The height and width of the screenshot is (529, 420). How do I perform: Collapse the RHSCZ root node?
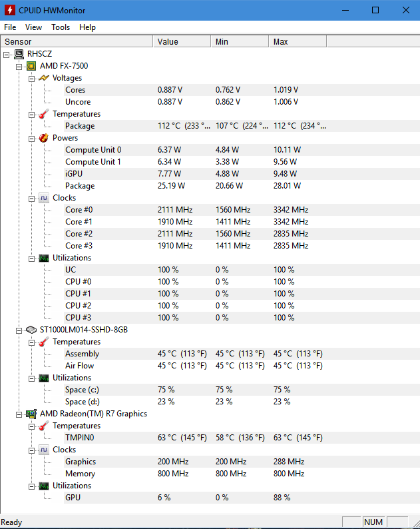click(7, 54)
